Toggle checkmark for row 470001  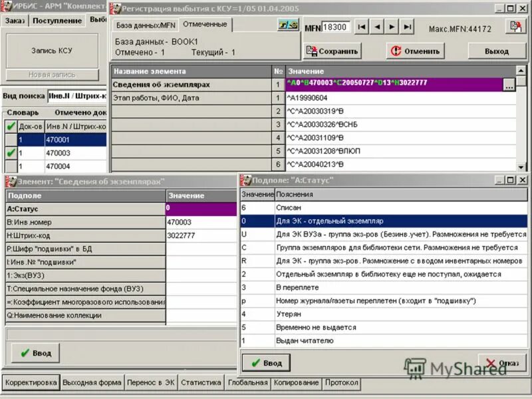(11, 140)
